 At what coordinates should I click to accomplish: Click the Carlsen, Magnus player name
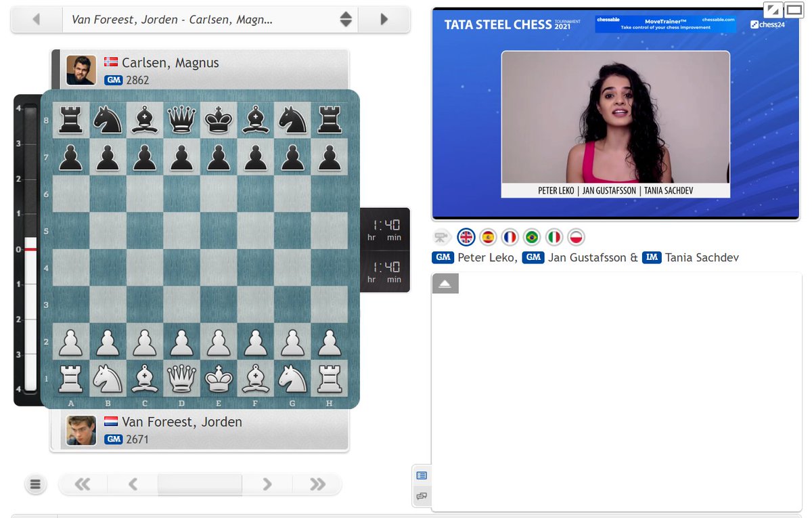click(x=171, y=63)
